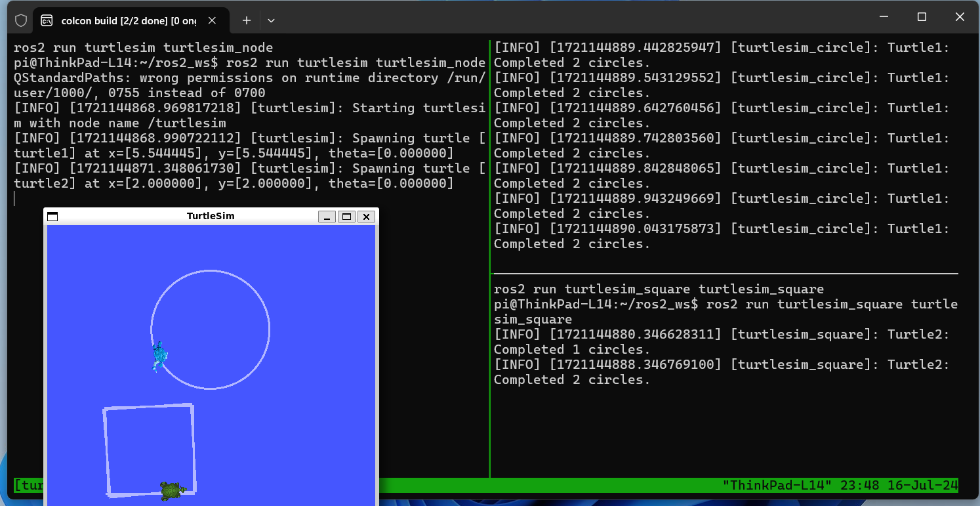Click the TurtleSim title bar text
The image size is (980, 506).
[x=211, y=216]
